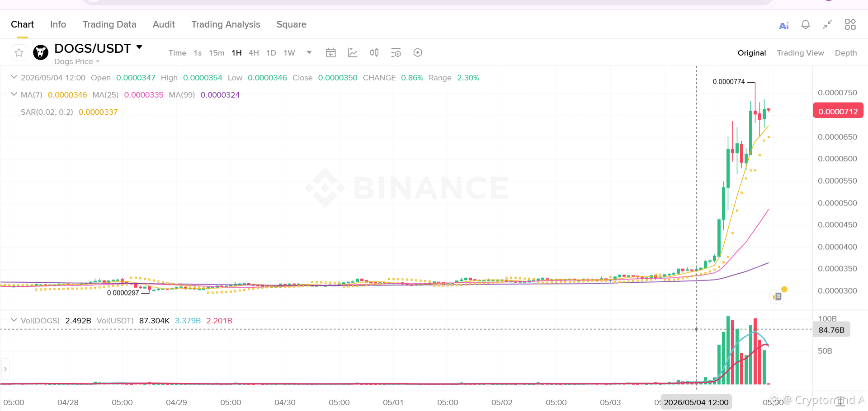The image size is (868, 411).
Task: Switch to the 1W interval
Action: click(289, 53)
